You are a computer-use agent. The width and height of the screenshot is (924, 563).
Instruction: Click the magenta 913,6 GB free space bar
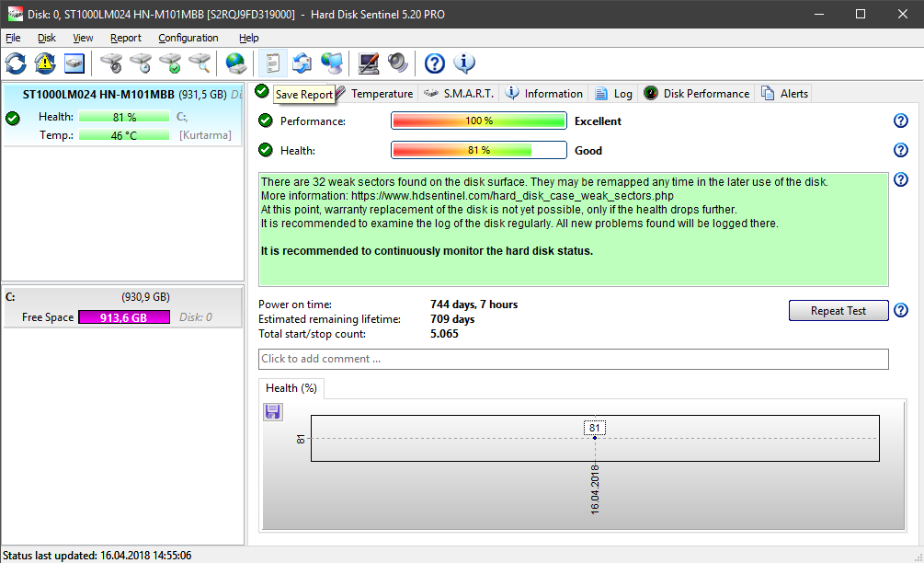(124, 317)
